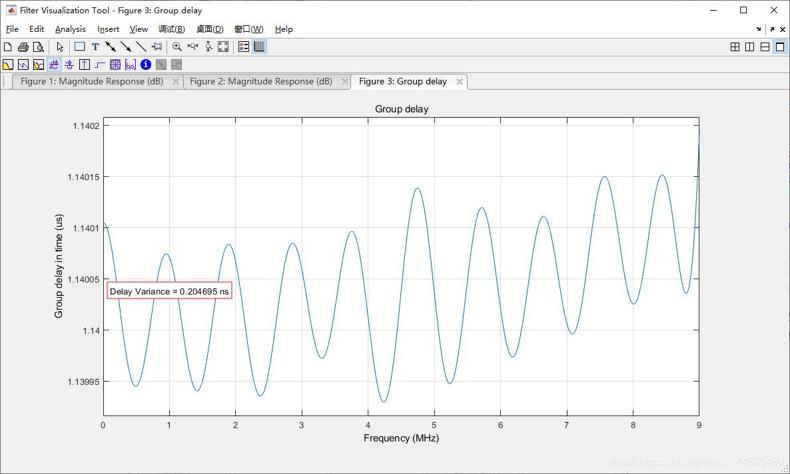Select the Insert Text (T) tool
790x474 pixels.
tap(95, 47)
